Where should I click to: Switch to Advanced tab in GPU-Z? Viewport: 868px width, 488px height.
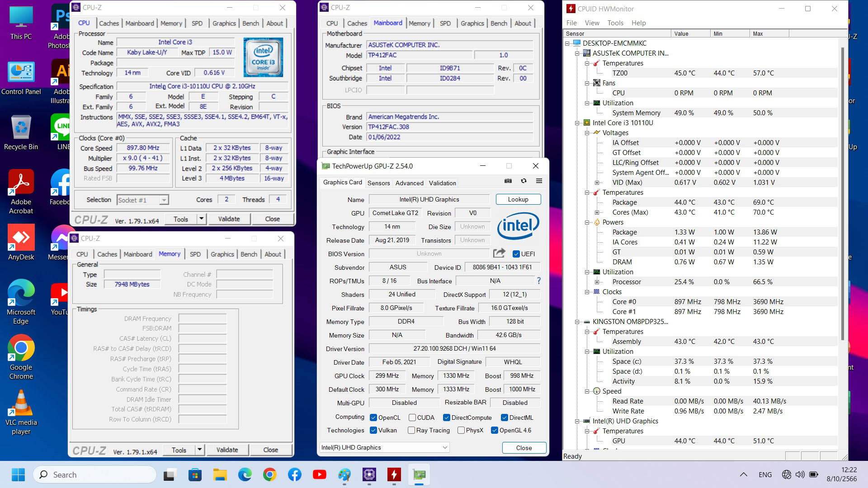[409, 183]
